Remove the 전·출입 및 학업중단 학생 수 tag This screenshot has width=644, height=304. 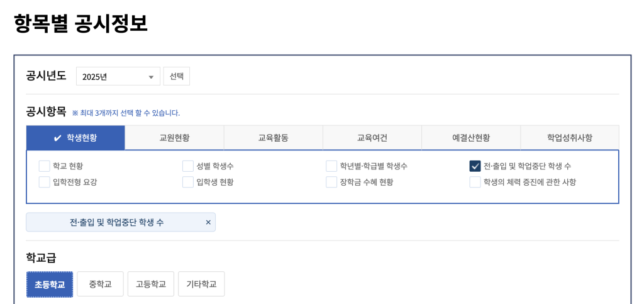[208, 222]
